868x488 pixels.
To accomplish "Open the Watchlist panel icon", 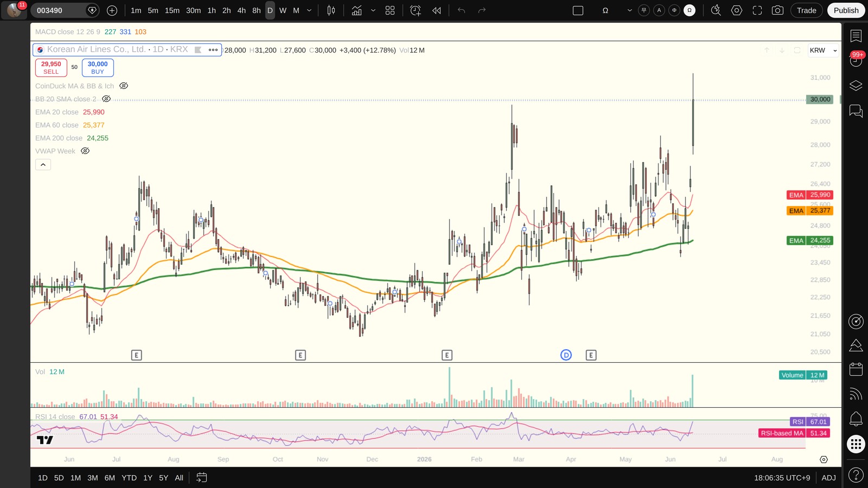I will pyautogui.click(x=856, y=36).
